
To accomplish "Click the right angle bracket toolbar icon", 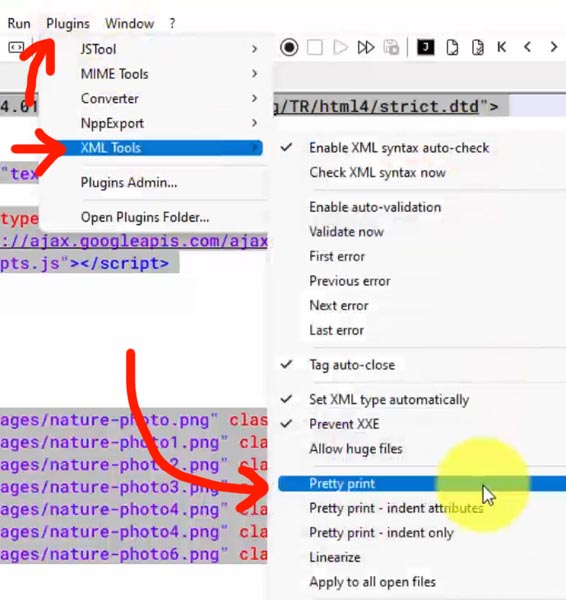I will (553, 47).
